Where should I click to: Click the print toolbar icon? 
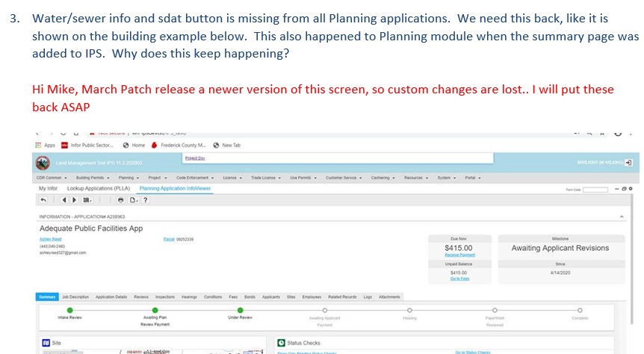(120, 200)
